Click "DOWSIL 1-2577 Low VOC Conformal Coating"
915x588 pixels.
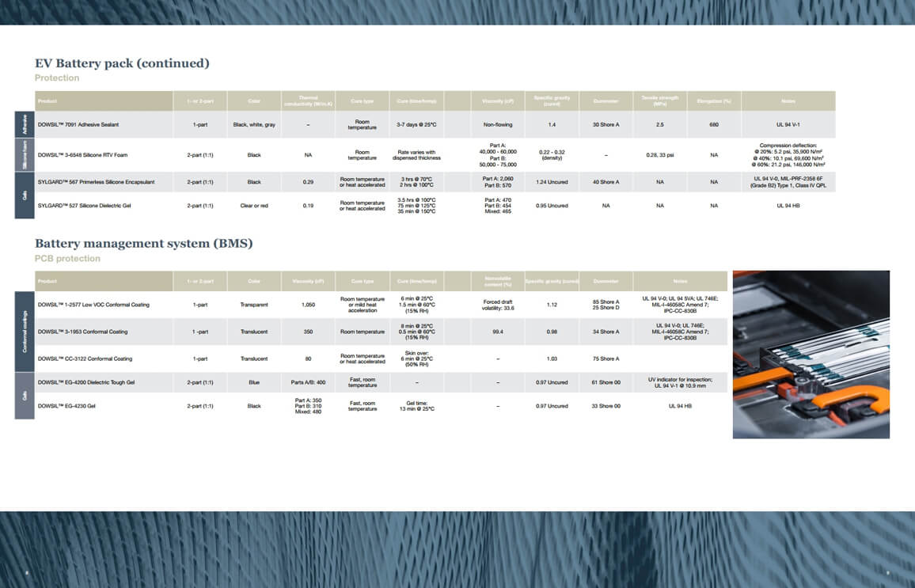click(x=93, y=305)
